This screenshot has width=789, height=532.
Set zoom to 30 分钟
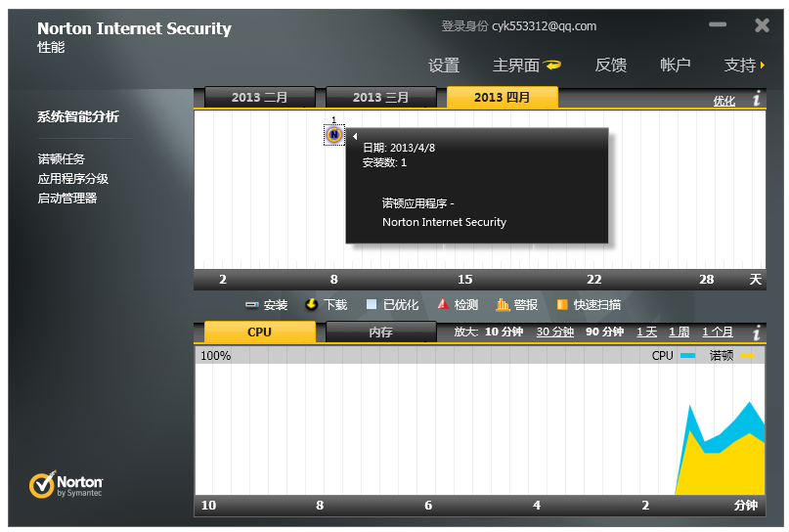555,332
